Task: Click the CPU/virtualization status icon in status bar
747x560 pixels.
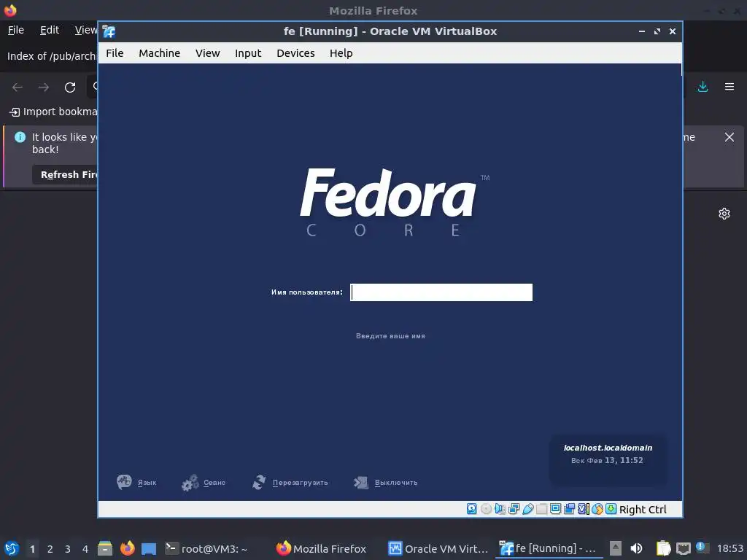Action: pos(584,509)
